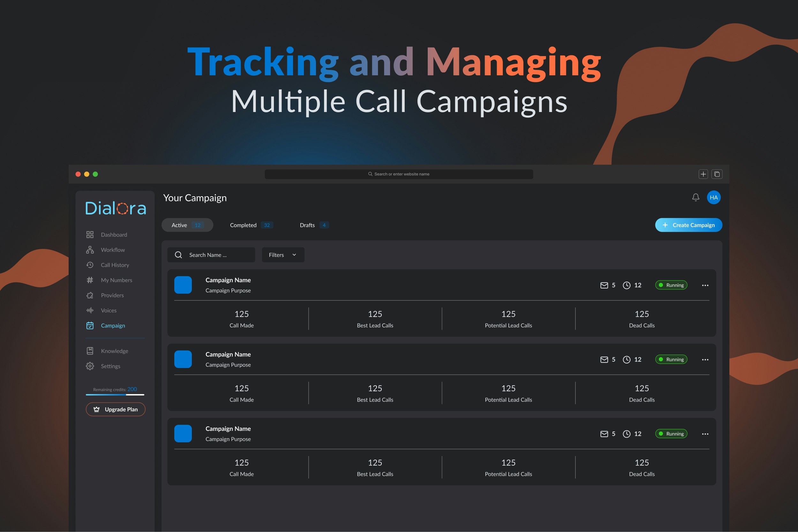The image size is (798, 532).
Task: Open first campaign's three-dot menu
Action: (x=705, y=285)
